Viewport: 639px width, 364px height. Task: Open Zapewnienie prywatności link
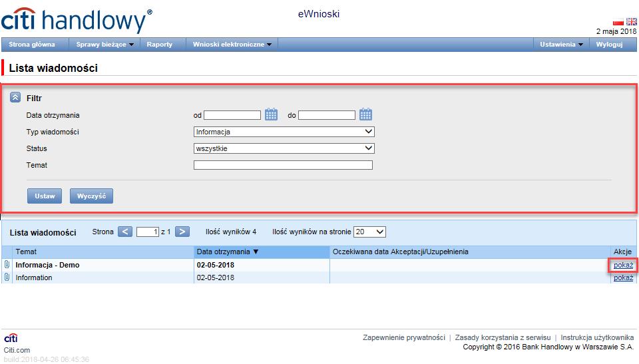[404, 337]
